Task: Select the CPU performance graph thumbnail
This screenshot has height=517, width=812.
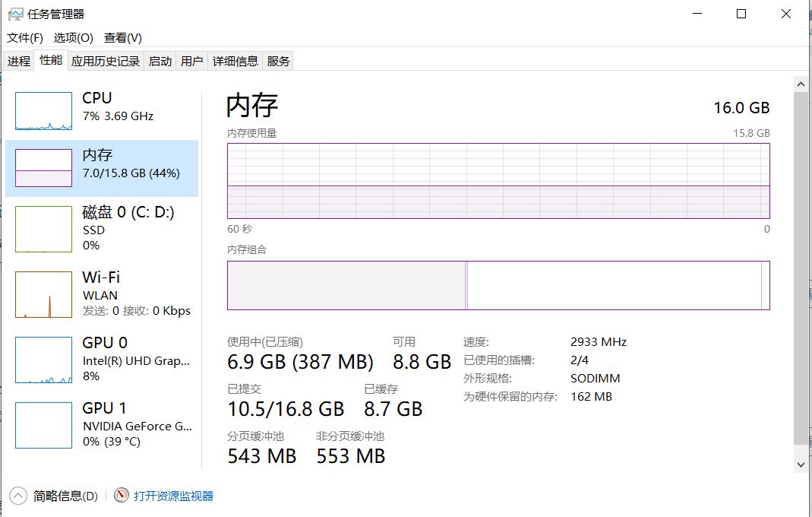Action: [x=43, y=111]
